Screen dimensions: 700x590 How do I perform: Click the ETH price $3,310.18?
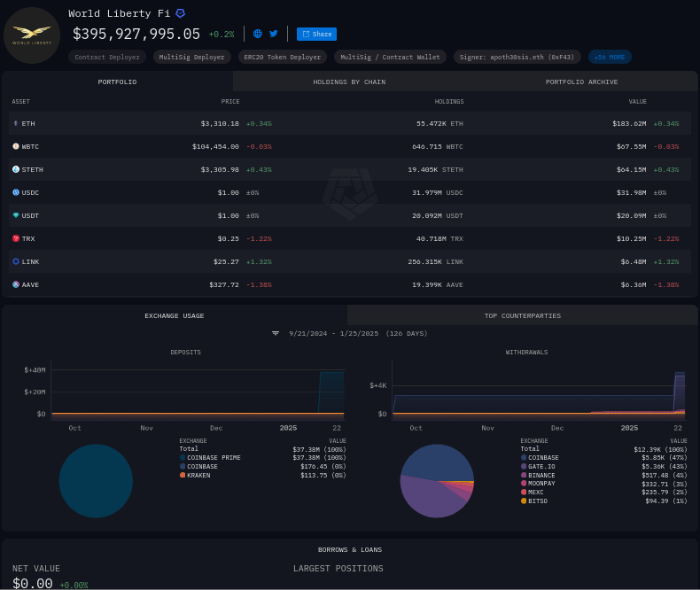(220, 124)
